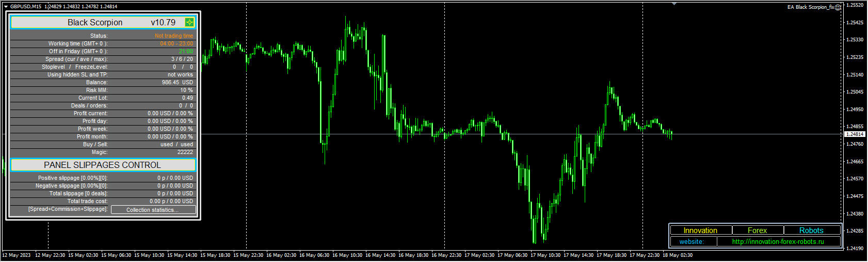Click the Profit week value
868x262 pixels.
(x=170, y=129)
